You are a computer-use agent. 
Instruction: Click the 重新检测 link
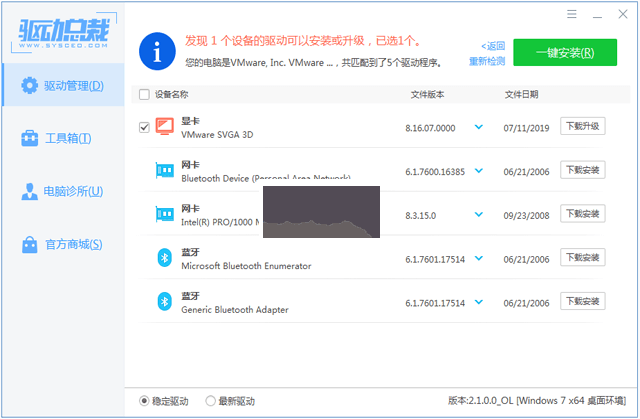[x=487, y=61]
